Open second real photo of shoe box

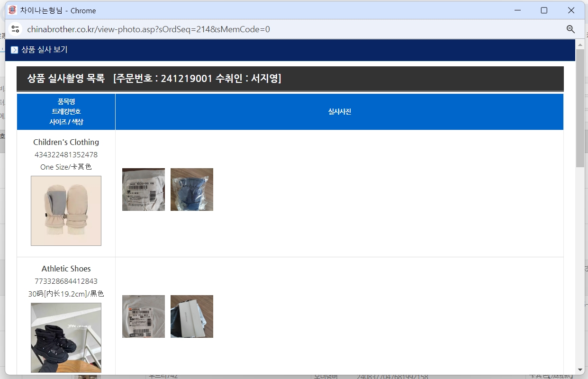(x=192, y=316)
